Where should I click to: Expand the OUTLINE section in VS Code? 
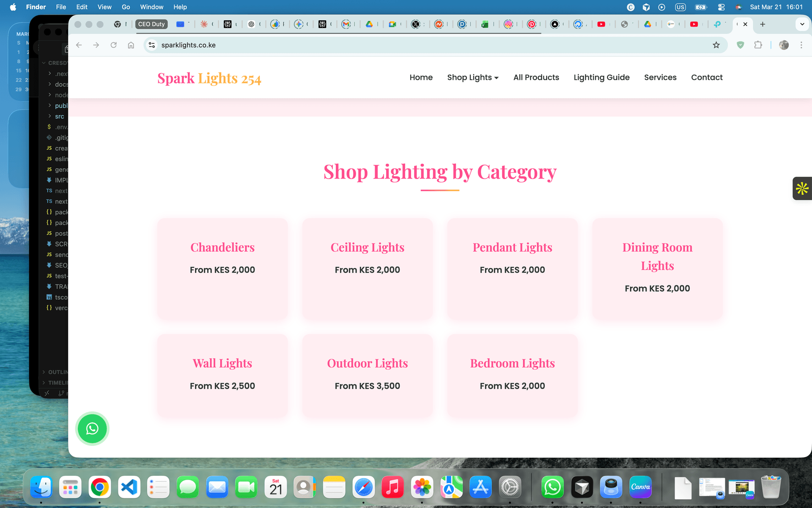[55, 372]
